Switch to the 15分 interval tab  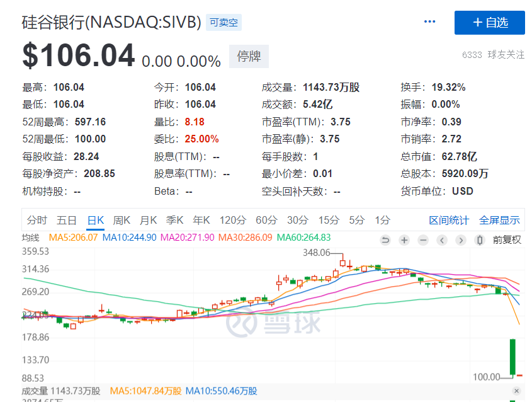329,221
